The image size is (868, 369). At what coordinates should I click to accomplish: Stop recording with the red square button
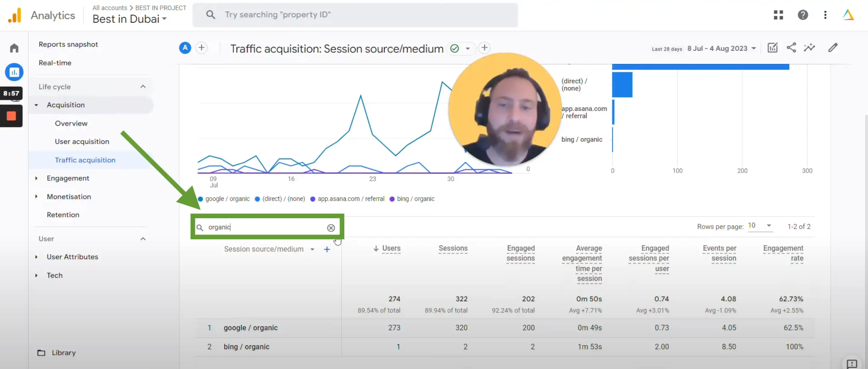click(x=11, y=116)
